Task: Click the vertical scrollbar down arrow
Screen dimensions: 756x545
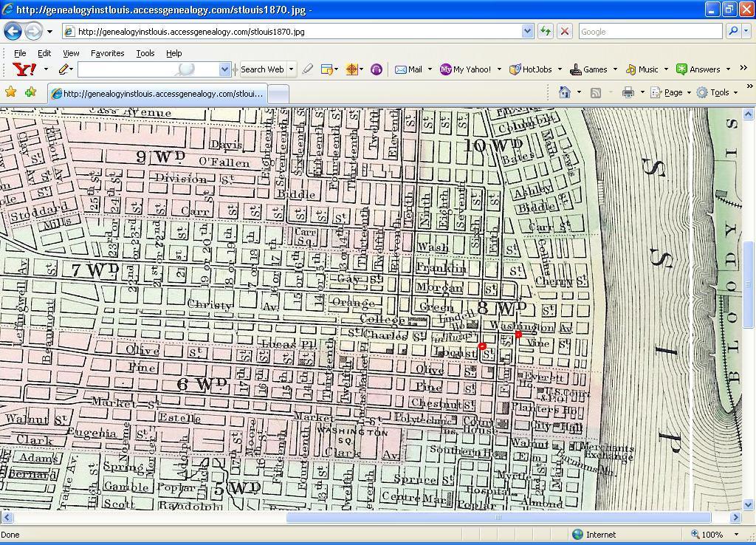Action: pos(748,504)
